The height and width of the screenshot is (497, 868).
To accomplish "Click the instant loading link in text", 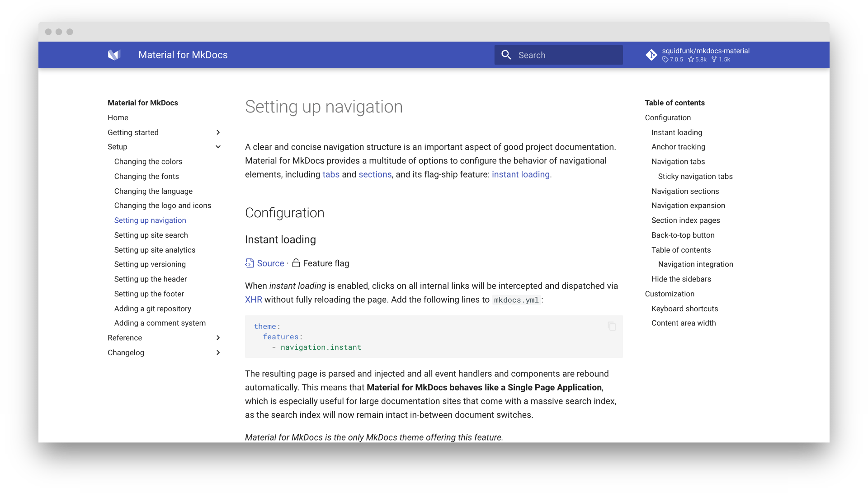I will (520, 174).
